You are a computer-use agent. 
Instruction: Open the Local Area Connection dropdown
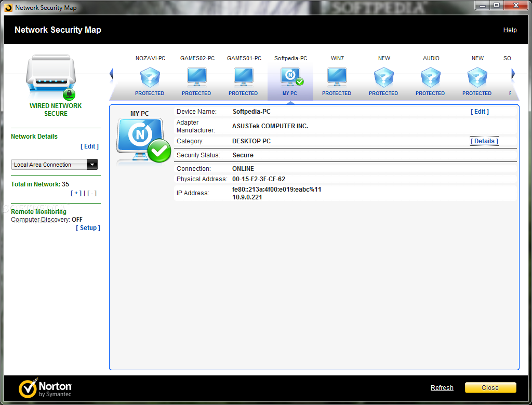click(54, 165)
